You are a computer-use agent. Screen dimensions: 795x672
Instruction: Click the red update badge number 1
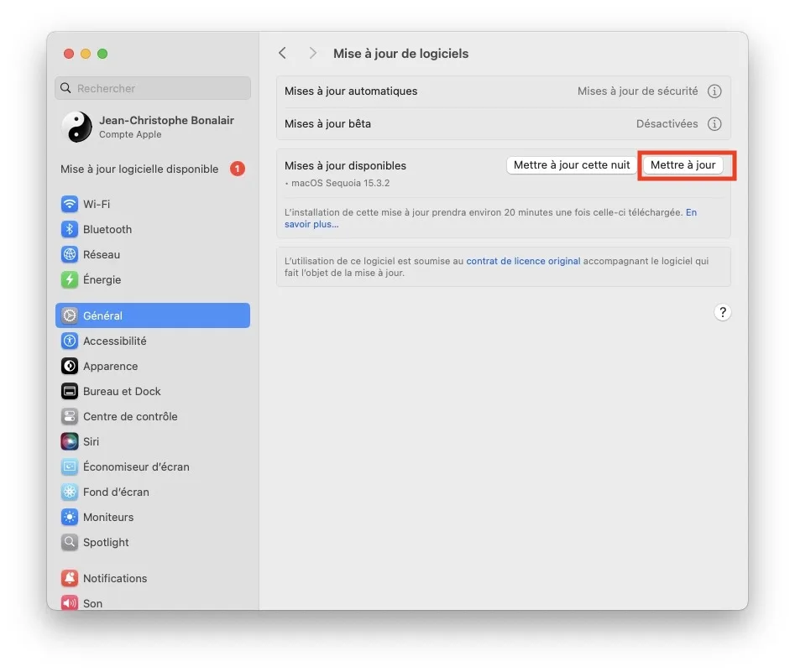click(x=238, y=169)
